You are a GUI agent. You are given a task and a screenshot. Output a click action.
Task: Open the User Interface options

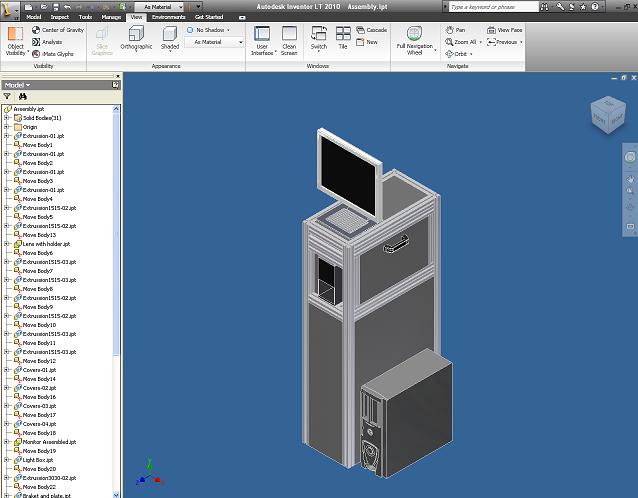coord(262,40)
